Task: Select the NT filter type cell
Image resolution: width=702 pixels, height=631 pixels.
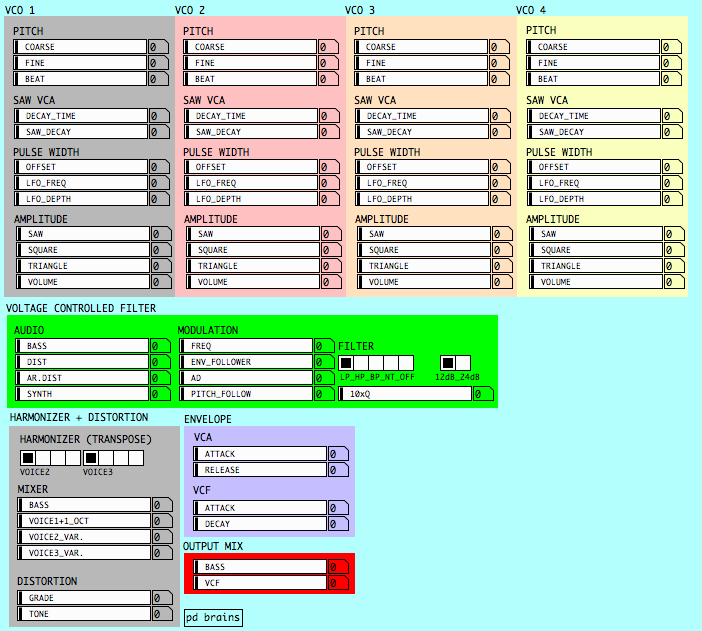Action: click(x=391, y=362)
